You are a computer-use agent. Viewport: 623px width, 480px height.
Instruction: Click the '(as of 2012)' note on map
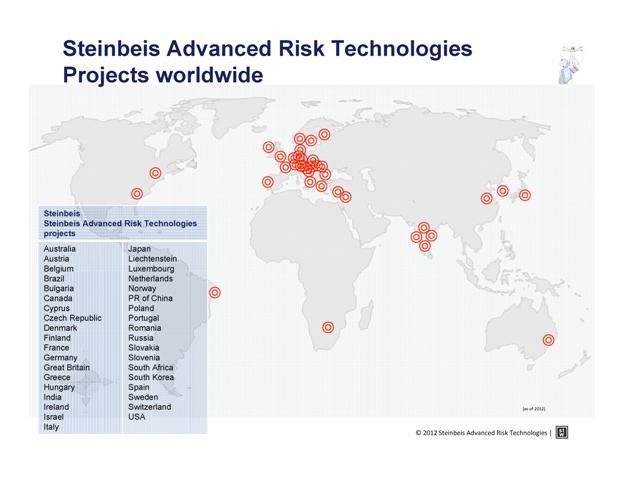tap(534, 408)
